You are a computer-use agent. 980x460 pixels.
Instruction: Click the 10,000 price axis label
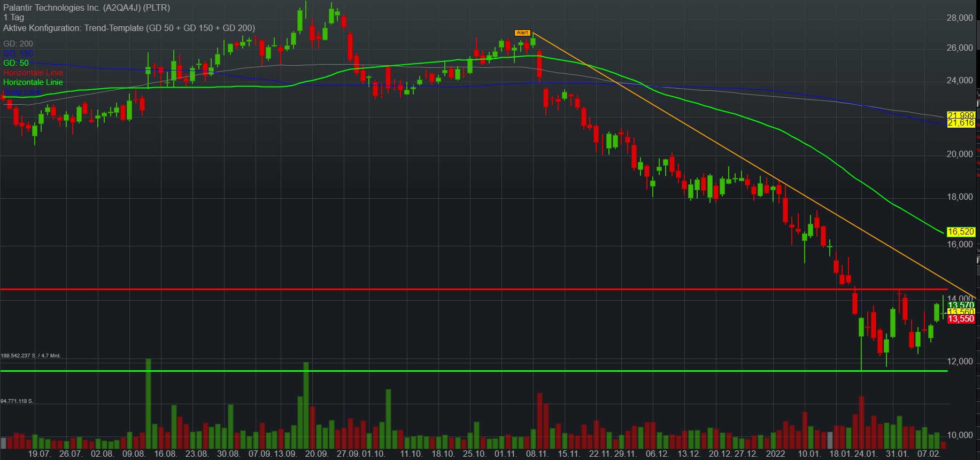[960, 435]
